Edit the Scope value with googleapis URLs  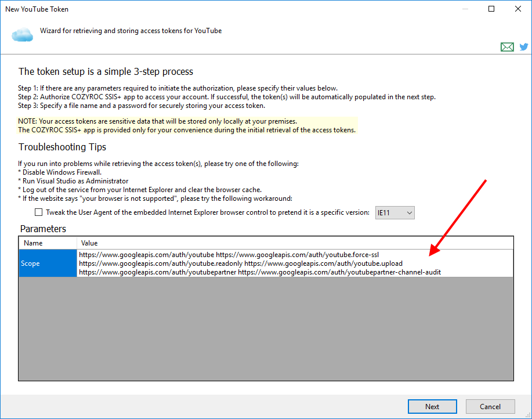pos(295,263)
